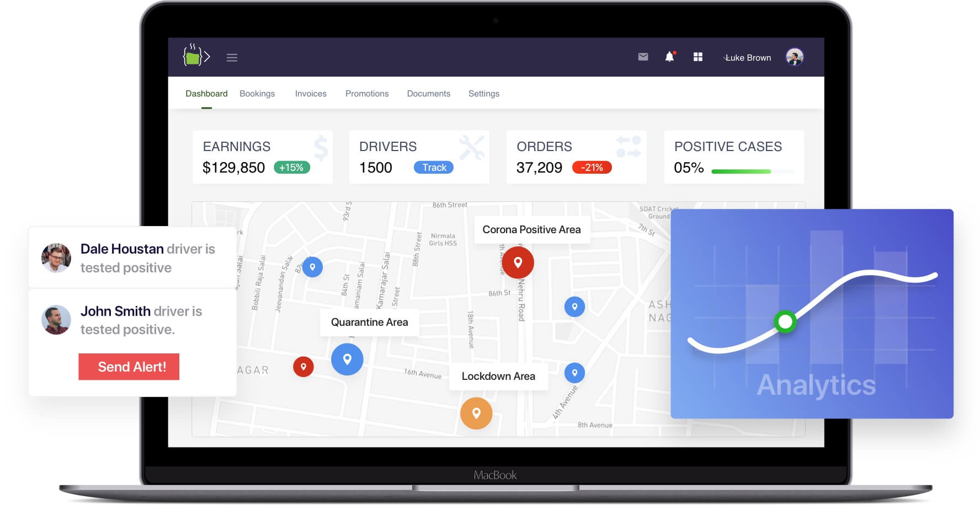Select the Settings tab
This screenshot has height=505, width=980.
click(483, 94)
